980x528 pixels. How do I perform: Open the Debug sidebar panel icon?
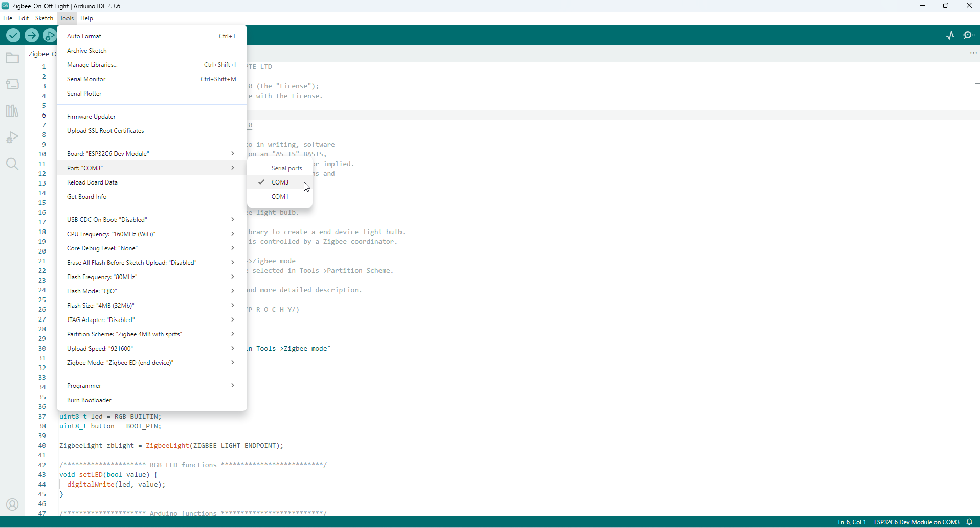point(12,137)
